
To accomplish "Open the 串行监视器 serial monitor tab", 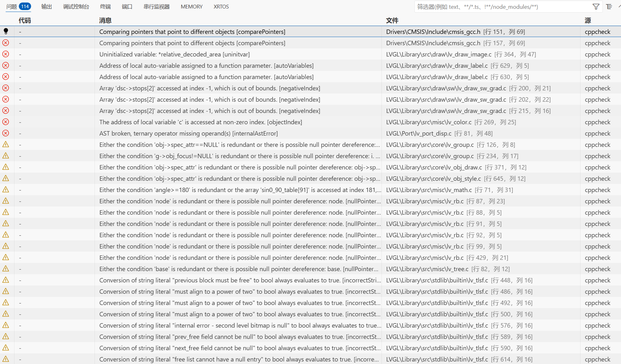I will click(x=156, y=7).
